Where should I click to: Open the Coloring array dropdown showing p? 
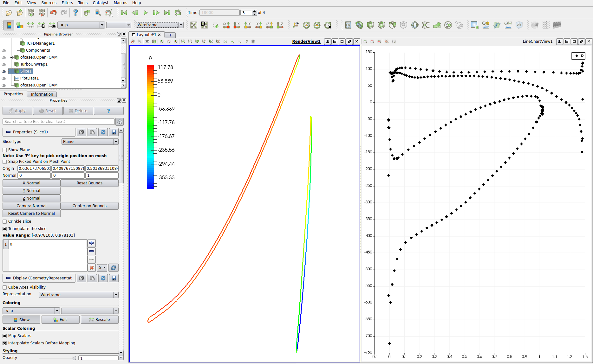click(x=31, y=311)
